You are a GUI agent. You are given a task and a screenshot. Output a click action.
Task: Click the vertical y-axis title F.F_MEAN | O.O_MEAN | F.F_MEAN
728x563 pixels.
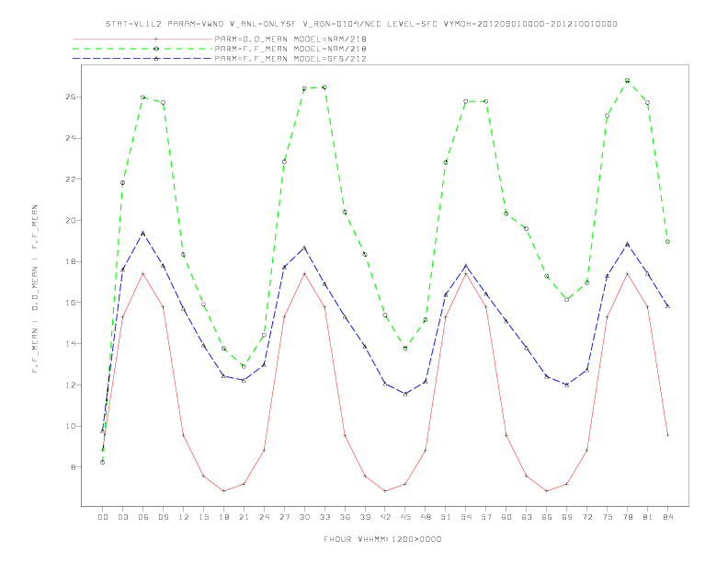35,289
